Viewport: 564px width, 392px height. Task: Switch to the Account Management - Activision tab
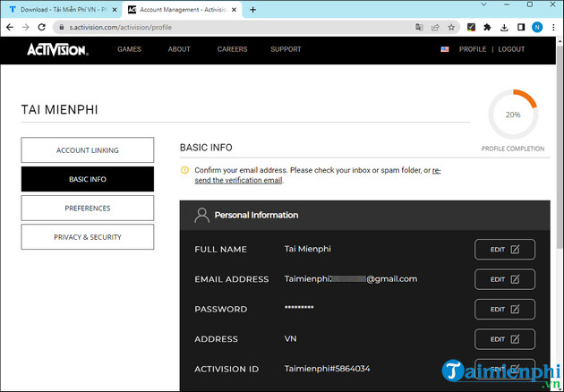(183, 10)
